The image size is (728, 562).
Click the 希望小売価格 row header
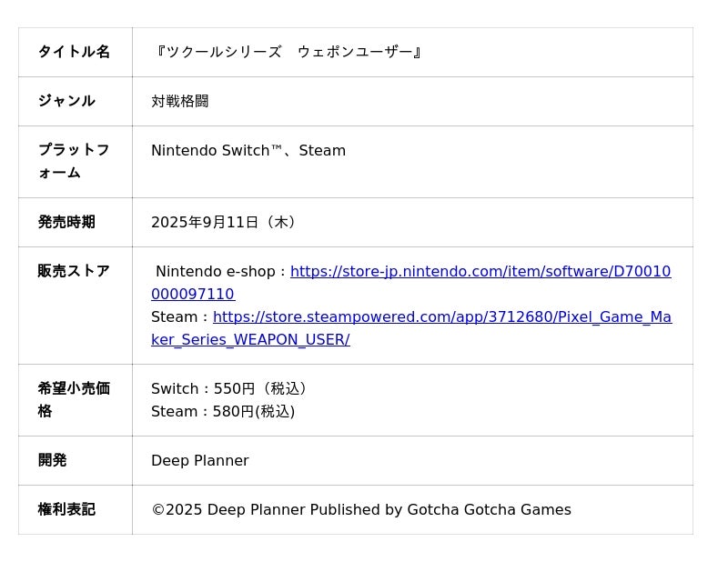coord(74,399)
